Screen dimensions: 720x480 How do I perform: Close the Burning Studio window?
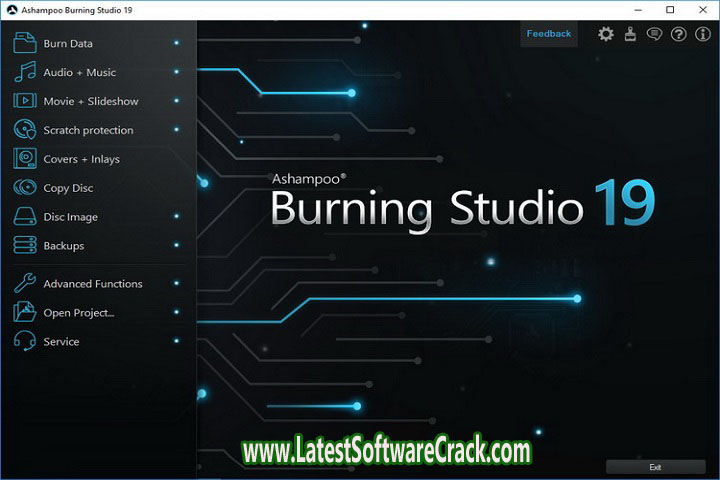coord(703,10)
